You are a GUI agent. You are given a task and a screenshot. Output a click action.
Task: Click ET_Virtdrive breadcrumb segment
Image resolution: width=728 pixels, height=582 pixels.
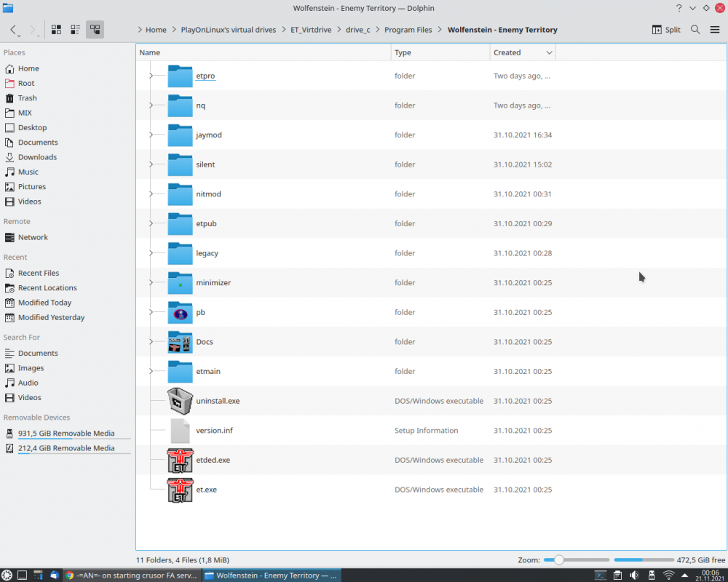[311, 30]
